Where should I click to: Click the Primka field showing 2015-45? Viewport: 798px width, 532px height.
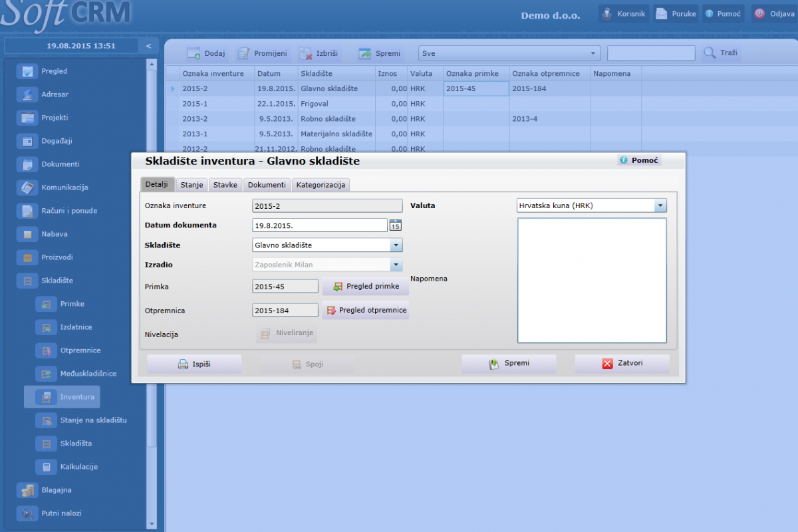(x=285, y=286)
